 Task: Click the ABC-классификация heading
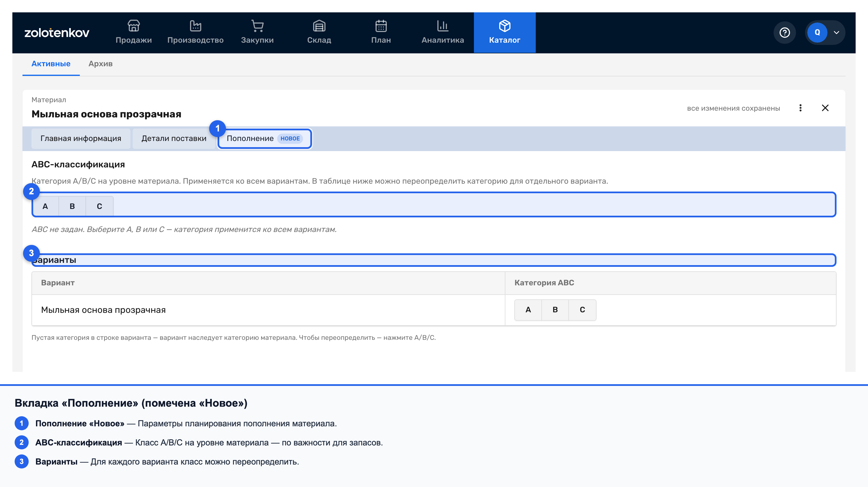[x=78, y=164]
